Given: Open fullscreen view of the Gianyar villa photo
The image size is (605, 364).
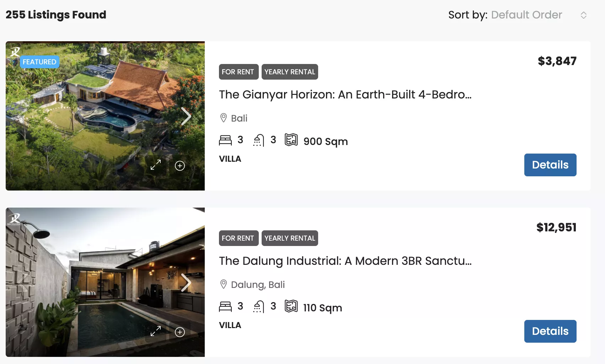Looking at the screenshot, I should tap(155, 165).
